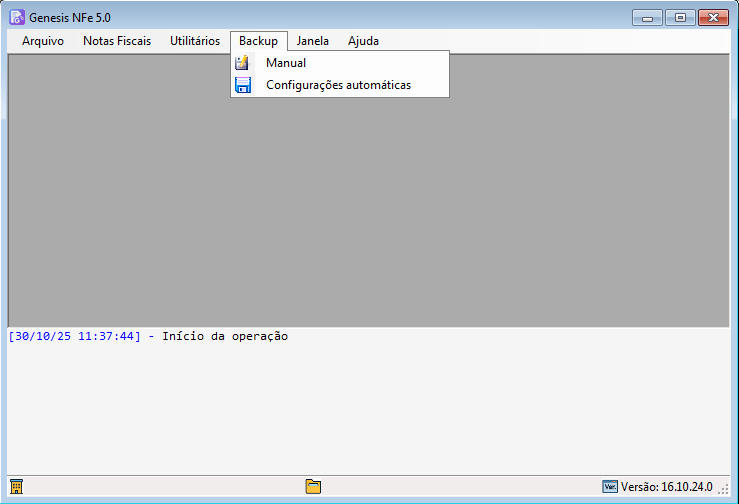The width and height of the screenshot is (739, 504).
Task: Choose Configurações automáticas from Backup menu
Action: [338, 85]
